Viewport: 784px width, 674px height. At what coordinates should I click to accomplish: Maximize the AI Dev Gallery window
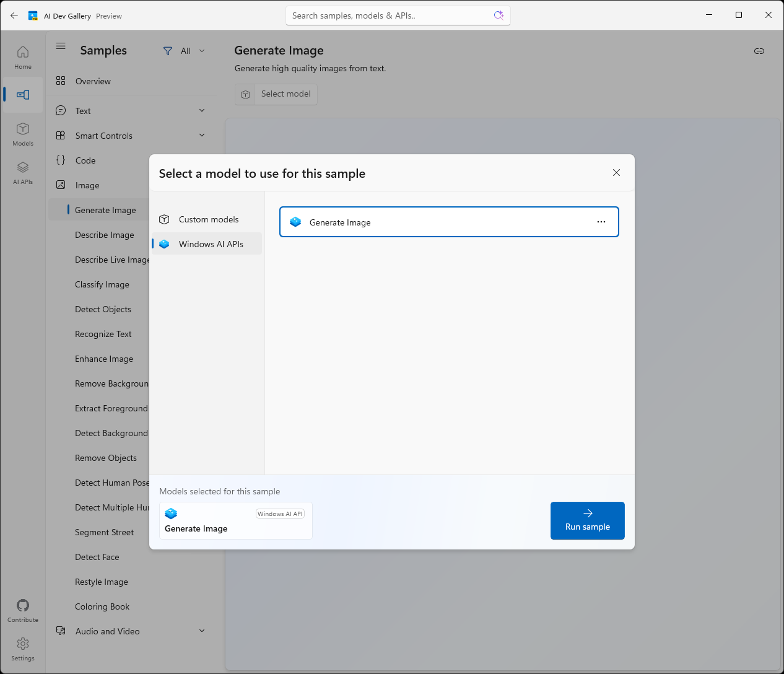[739, 15]
